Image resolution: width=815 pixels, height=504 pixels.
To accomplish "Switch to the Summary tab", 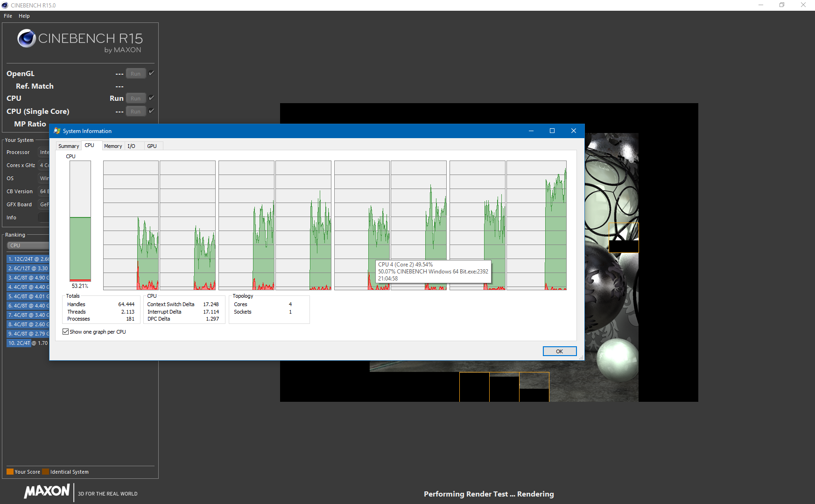I will 69,146.
